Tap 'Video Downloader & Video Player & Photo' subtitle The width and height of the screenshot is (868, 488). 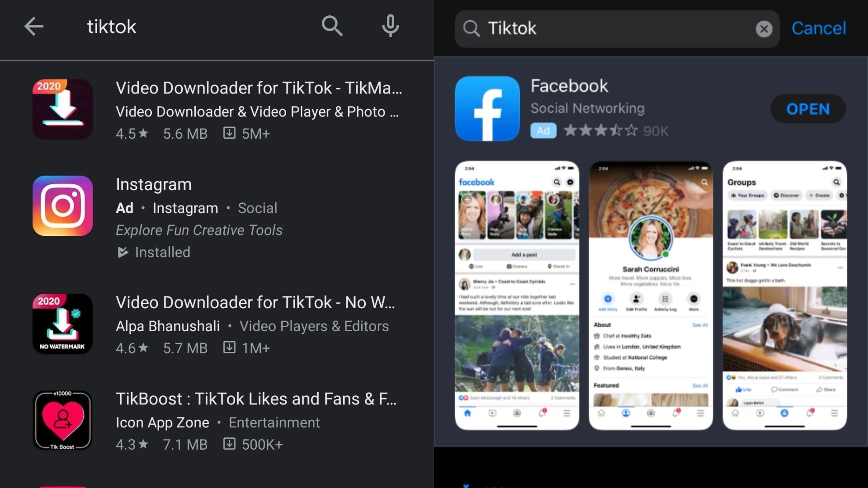point(257,112)
